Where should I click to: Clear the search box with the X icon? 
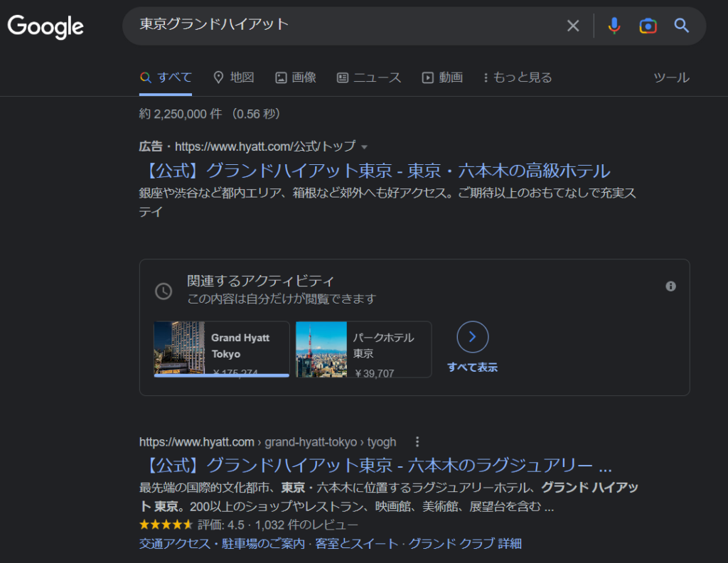(573, 26)
